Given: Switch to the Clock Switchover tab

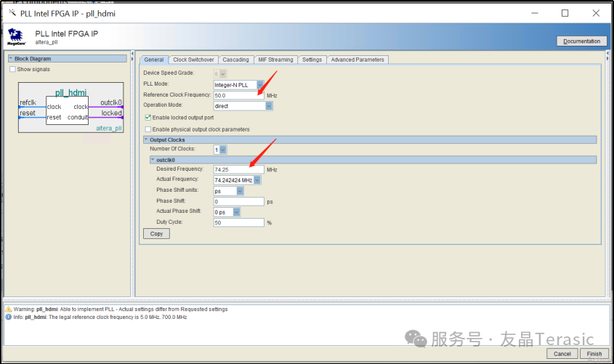Looking at the screenshot, I should click(193, 60).
